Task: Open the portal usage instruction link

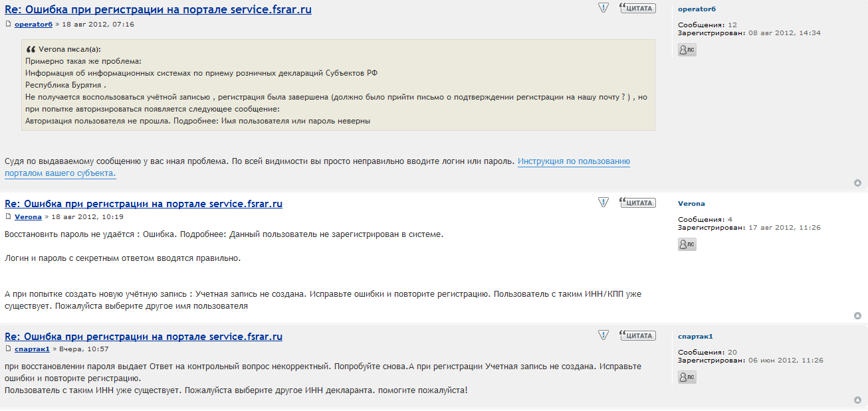Action: tap(574, 161)
